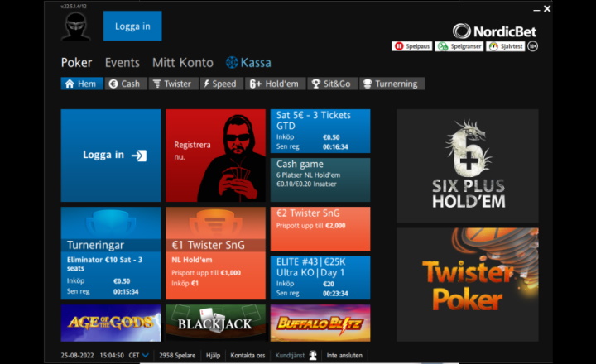Select the Speed tab
596x364 pixels.
click(221, 84)
